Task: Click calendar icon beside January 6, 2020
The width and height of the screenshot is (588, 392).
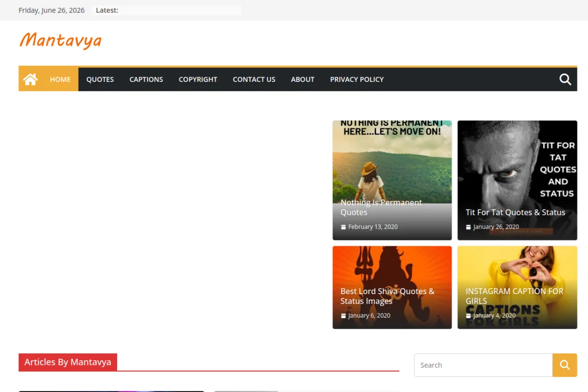Action: pyautogui.click(x=343, y=316)
